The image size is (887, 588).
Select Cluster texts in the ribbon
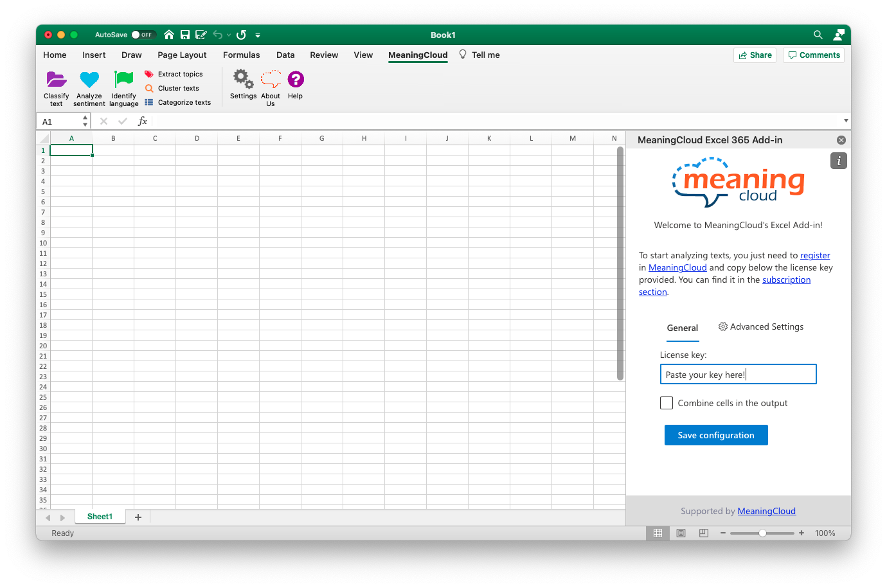172,88
